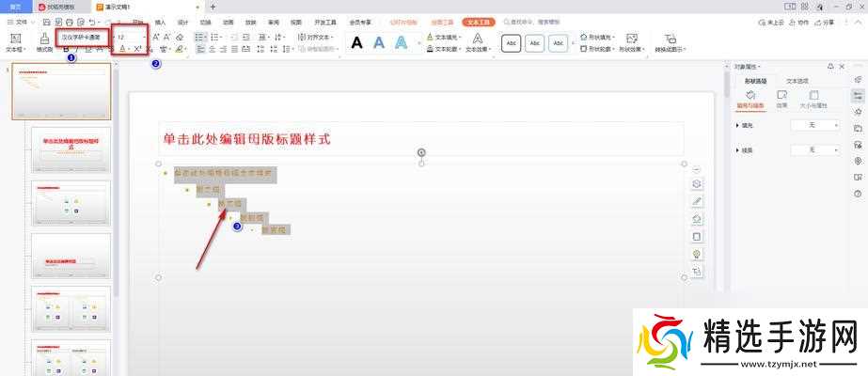Click the font color A swatch

[x=122, y=49]
